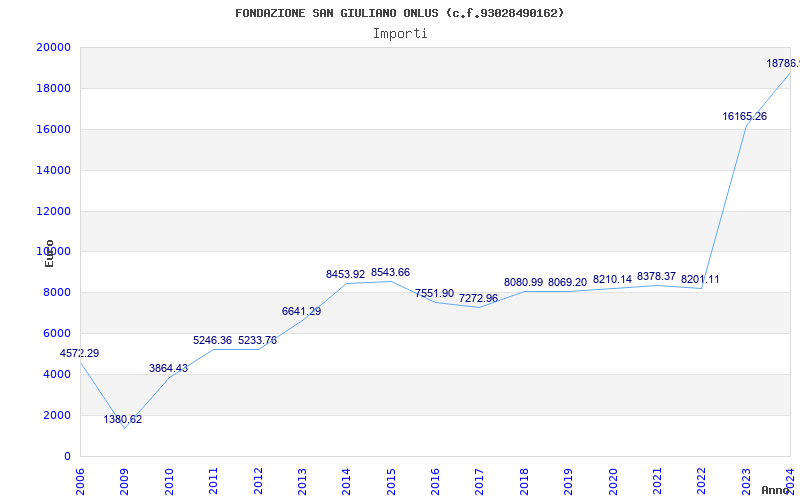This screenshot has width=800, height=500.
Task: Click y-axis tick label 8000
Action: [x=57, y=292]
